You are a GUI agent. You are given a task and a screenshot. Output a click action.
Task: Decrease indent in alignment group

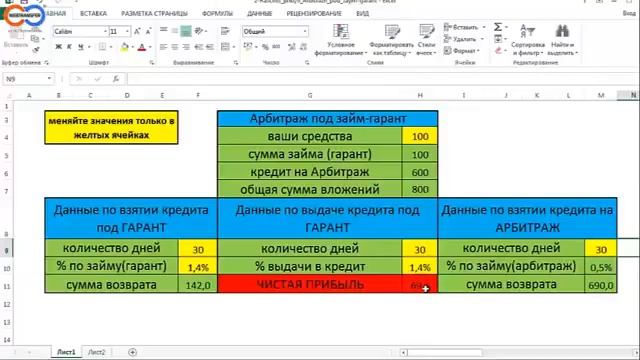[199, 47]
